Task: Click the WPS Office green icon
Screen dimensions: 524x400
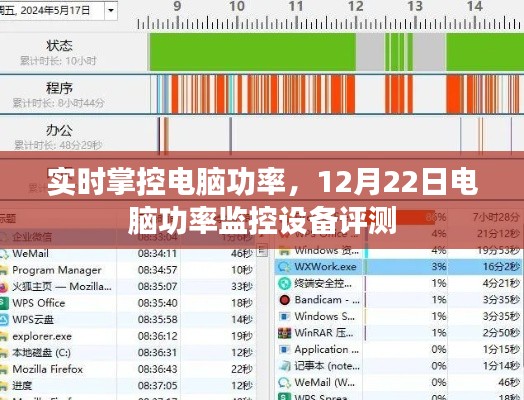Action: [3, 303]
